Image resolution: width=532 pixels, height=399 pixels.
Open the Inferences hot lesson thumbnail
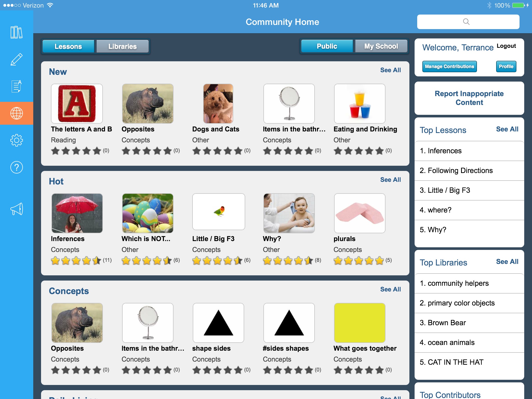click(x=77, y=213)
